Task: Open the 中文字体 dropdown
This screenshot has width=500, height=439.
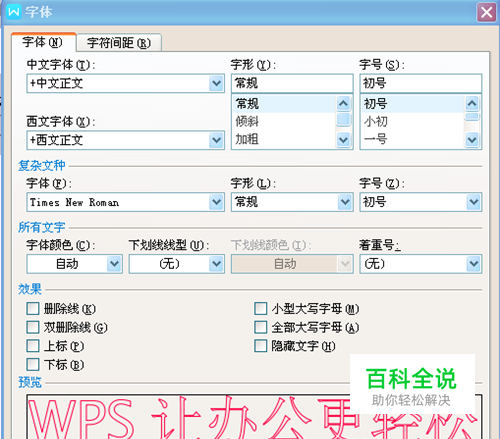Action: click(x=216, y=83)
